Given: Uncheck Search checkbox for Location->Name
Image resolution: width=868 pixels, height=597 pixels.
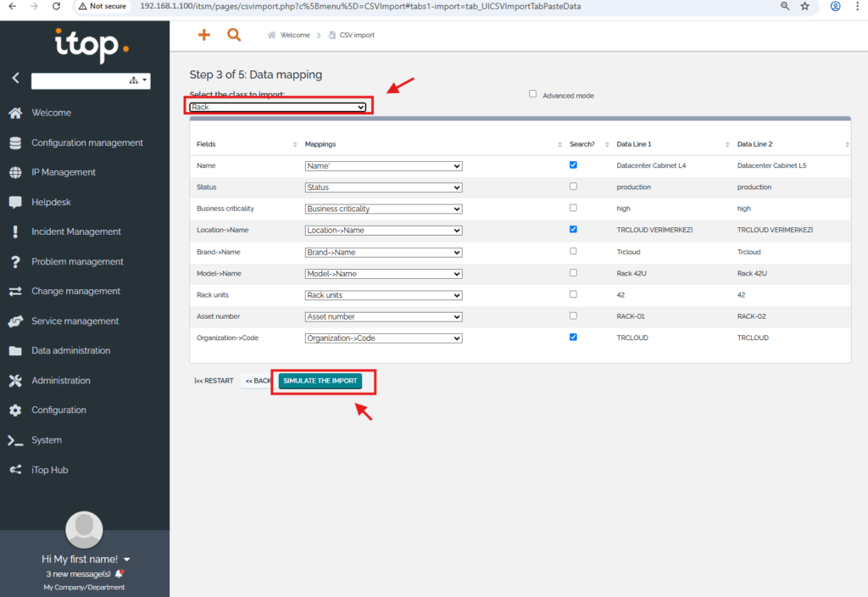Looking at the screenshot, I should point(574,229).
